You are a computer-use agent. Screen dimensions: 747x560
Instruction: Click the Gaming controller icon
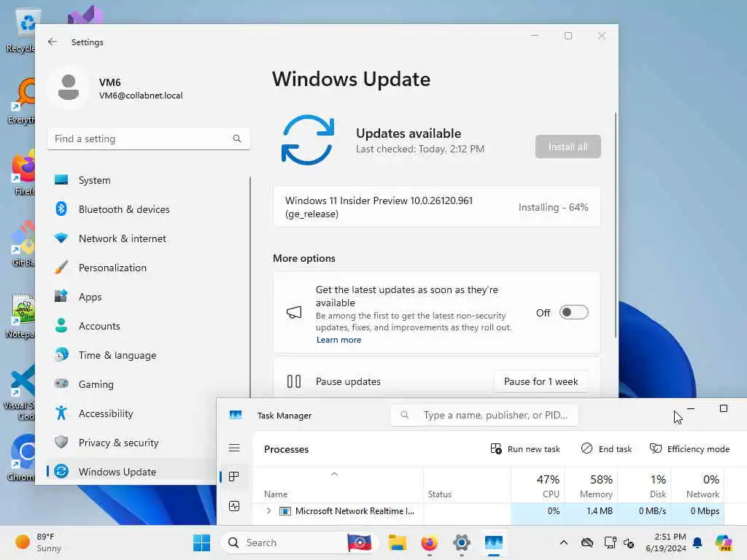point(61,384)
